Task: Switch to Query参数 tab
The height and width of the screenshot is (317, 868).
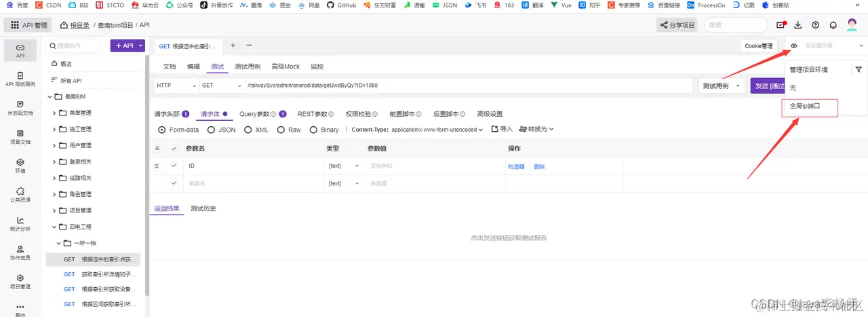Action: click(x=263, y=114)
